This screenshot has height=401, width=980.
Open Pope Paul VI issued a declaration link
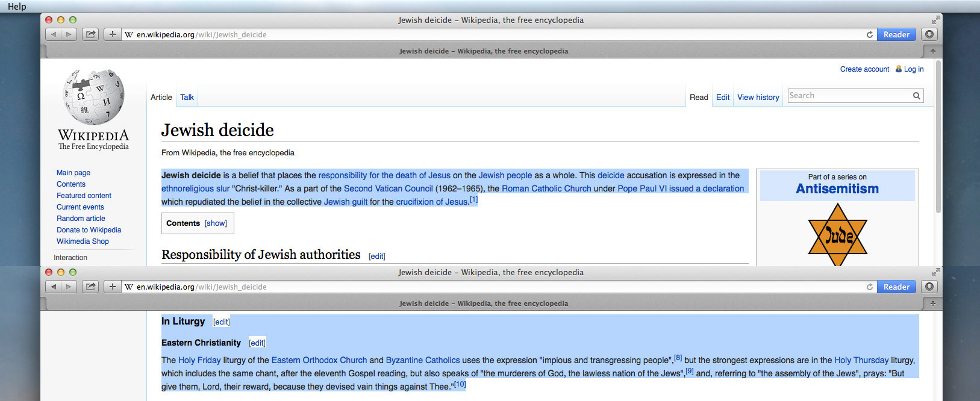click(681, 189)
